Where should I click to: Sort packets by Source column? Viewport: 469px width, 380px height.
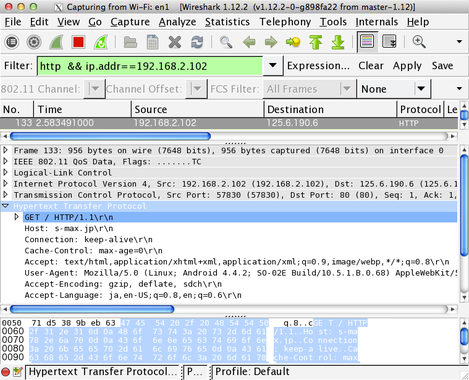click(198, 109)
